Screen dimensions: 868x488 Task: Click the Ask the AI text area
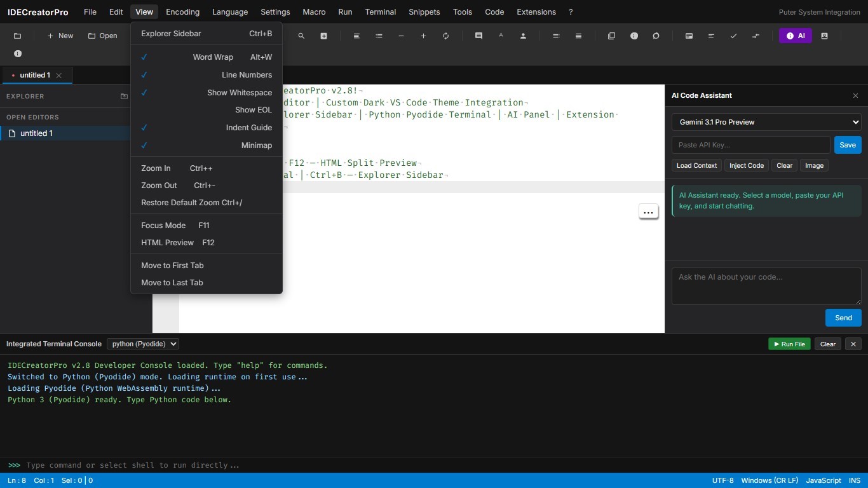coord(766,286)
